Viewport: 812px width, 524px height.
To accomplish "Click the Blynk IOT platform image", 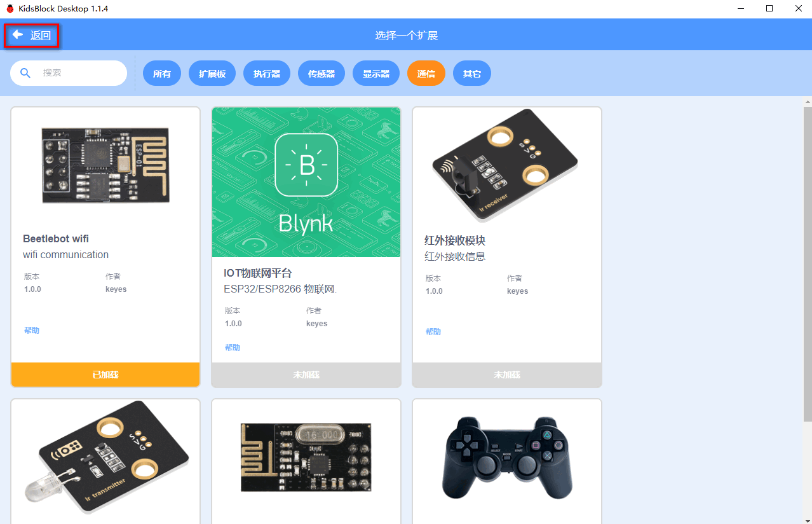I will pos(306,182).
